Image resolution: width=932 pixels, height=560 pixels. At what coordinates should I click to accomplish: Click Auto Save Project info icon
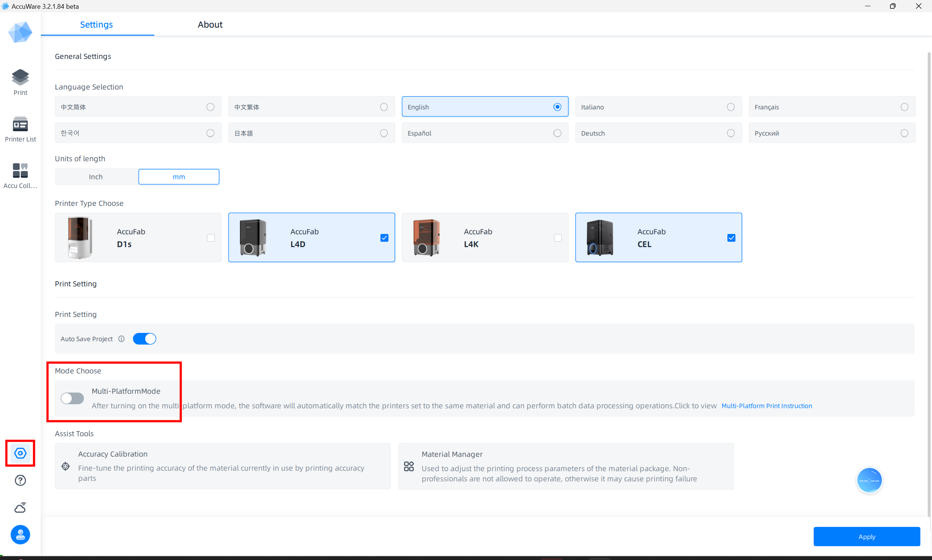click(x=121, y=338)
